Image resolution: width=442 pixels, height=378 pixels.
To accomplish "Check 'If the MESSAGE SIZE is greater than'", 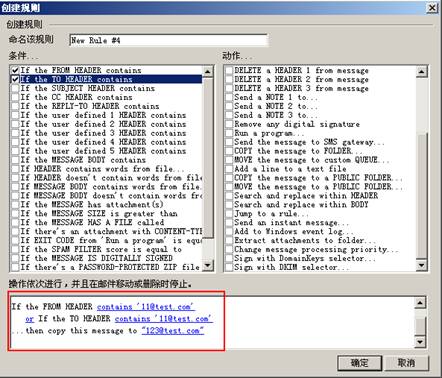I will (15, 214).
